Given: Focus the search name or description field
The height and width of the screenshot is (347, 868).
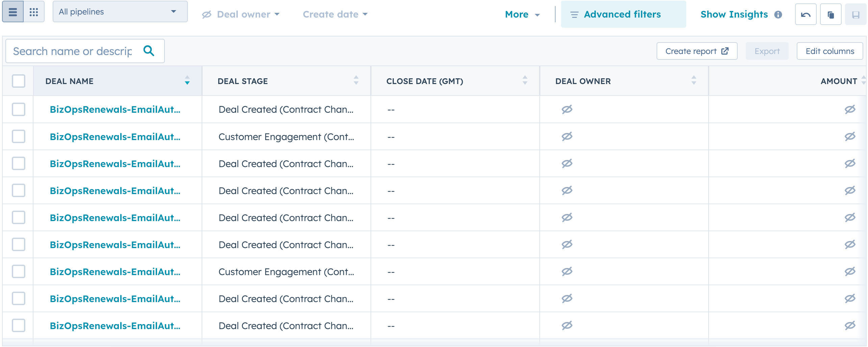Looking at the screenshot, I should [x=73, y=51].
